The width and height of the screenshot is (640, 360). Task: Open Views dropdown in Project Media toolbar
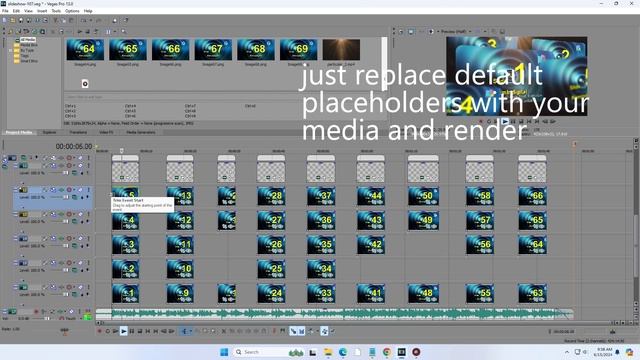tap(115, 31)
